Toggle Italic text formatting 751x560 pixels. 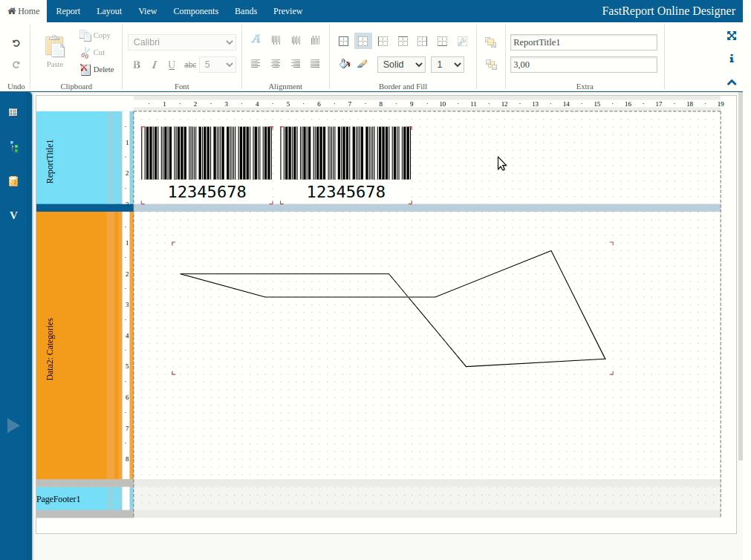154,65
